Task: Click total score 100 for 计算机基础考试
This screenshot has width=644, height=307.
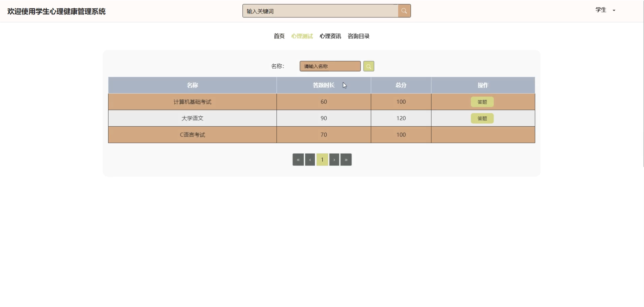Action: click(x=401, y=102)
